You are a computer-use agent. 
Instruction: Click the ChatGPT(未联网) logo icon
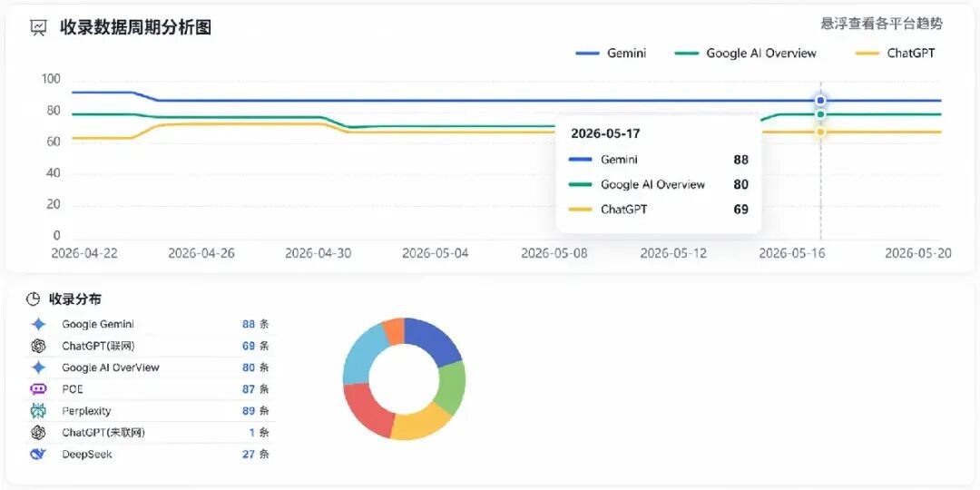tap(38, 432)
